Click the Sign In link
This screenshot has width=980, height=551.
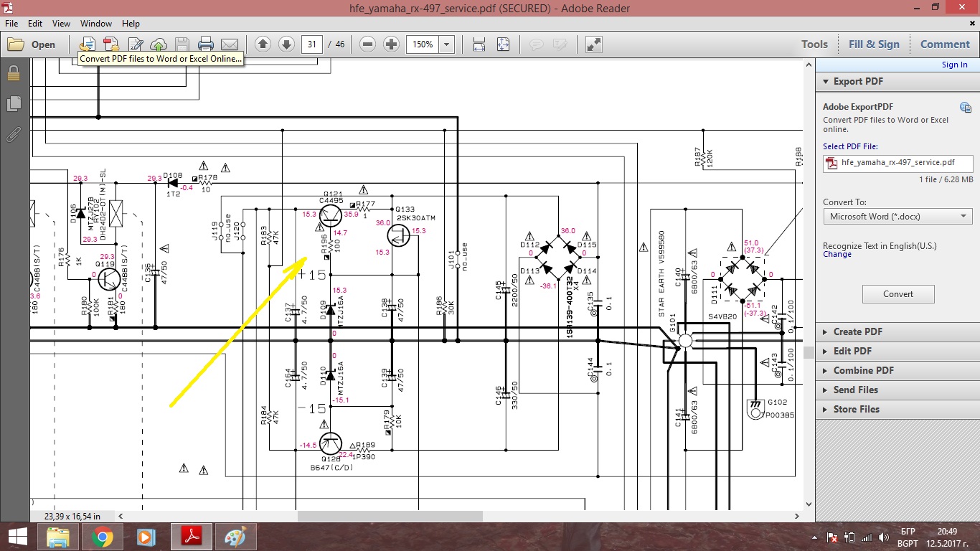click(954, 65)
